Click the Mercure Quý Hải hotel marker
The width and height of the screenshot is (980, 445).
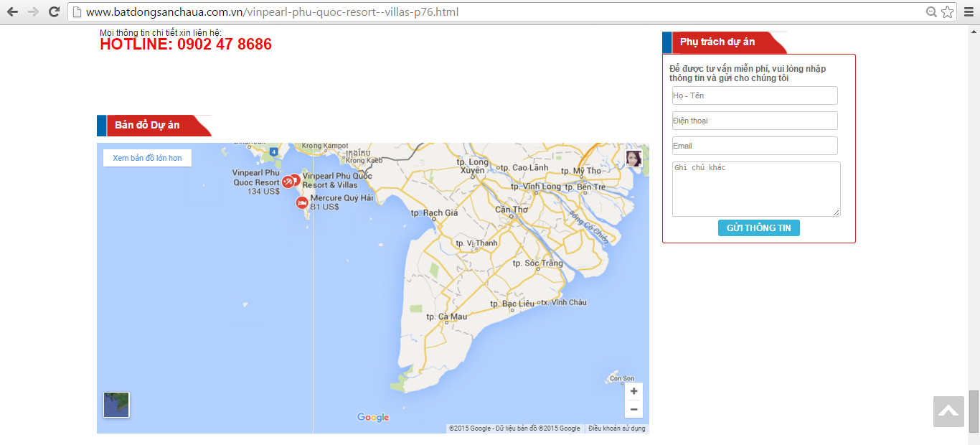tap(302, 203)
